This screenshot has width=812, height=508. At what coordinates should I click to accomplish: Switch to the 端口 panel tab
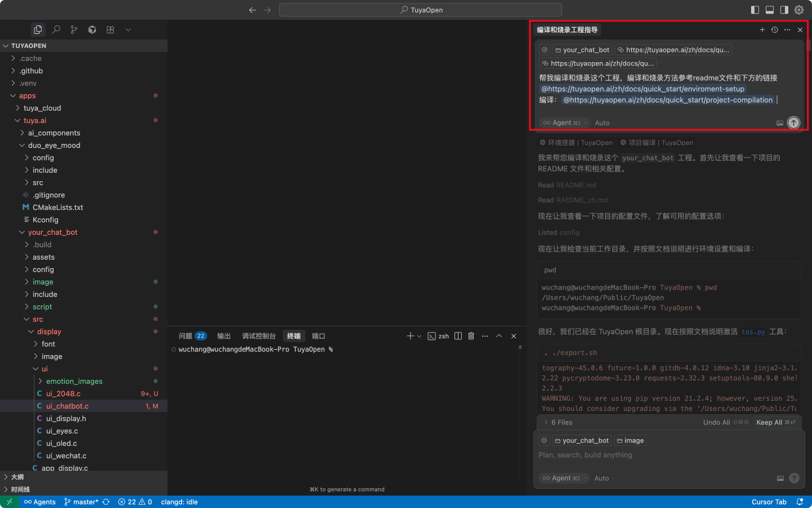coord(319,336)
